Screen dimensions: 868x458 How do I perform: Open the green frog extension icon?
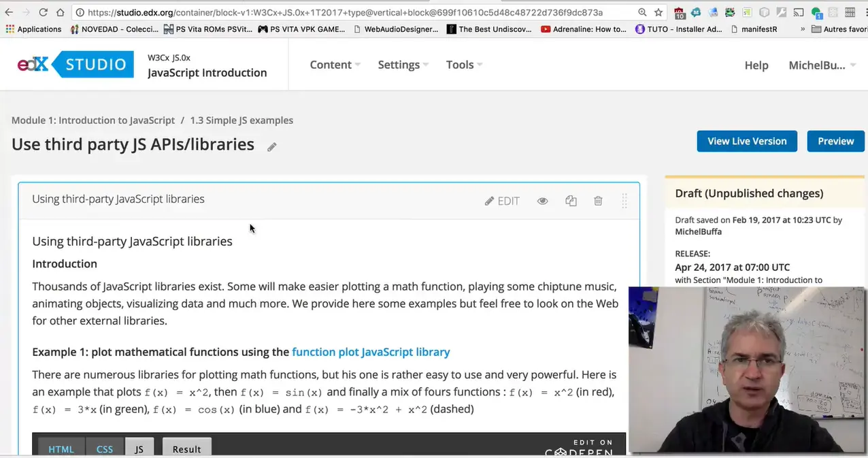730,12
